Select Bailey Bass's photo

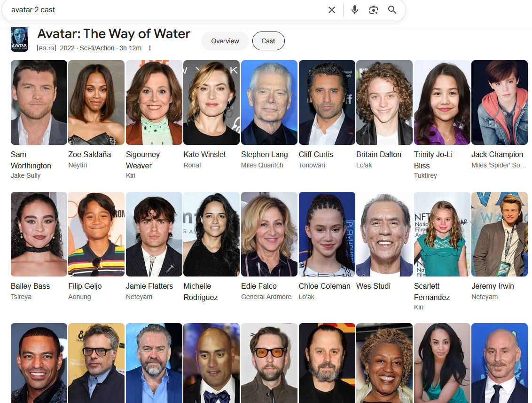click(39, 234)
